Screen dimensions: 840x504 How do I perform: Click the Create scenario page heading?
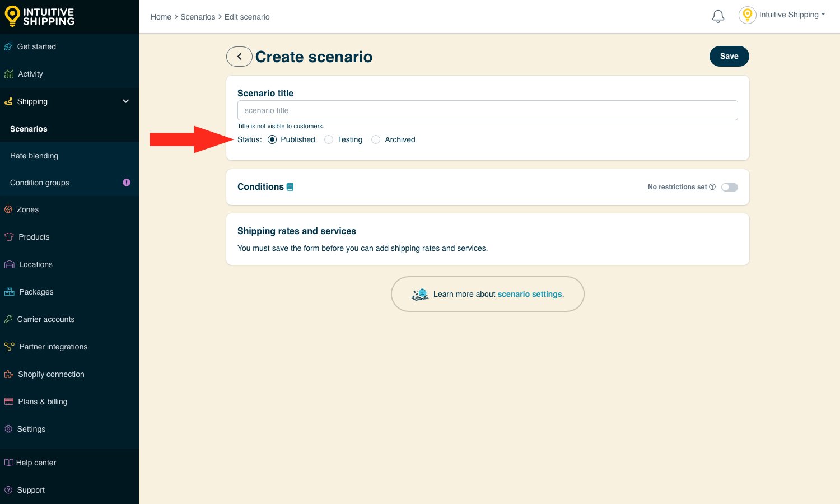[x=314, y=57]
